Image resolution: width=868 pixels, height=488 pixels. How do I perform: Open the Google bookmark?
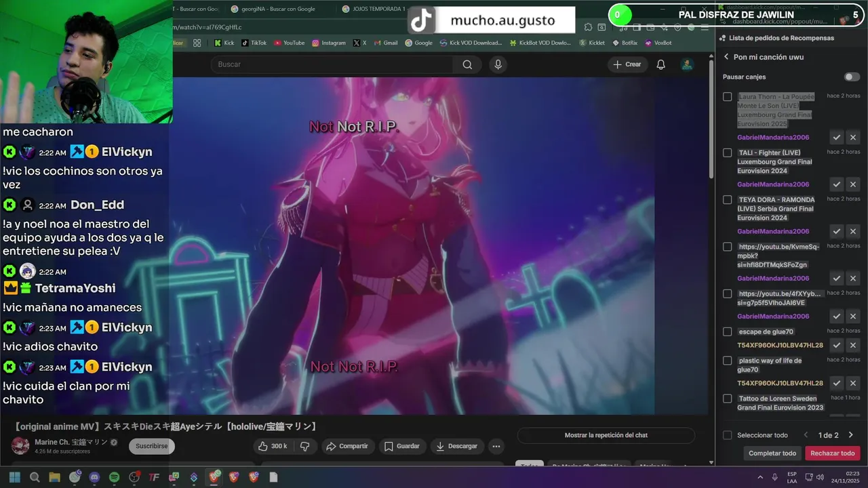pos(418,43)
